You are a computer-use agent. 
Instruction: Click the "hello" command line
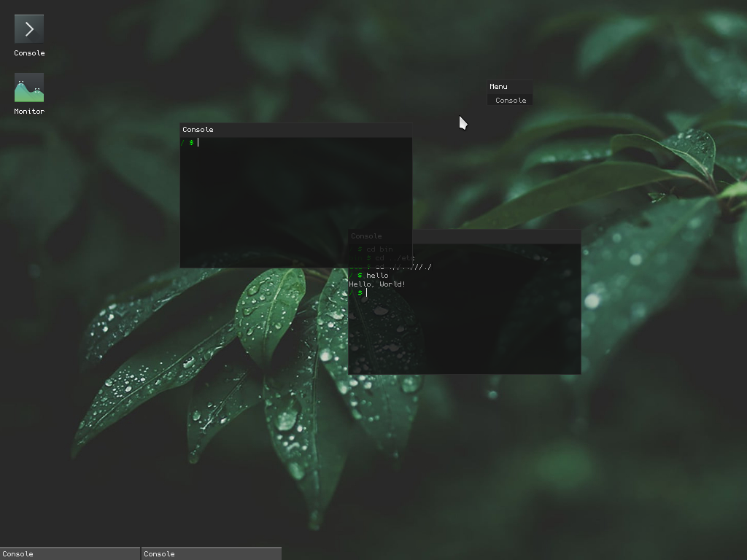click(x=368, y=275)
